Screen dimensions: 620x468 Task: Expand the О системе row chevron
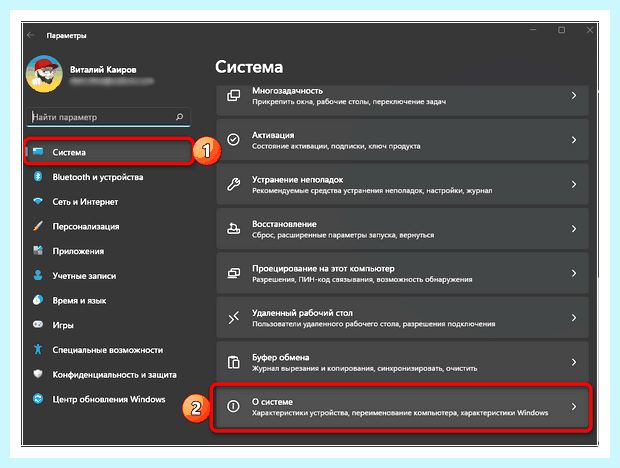point(573,406)
